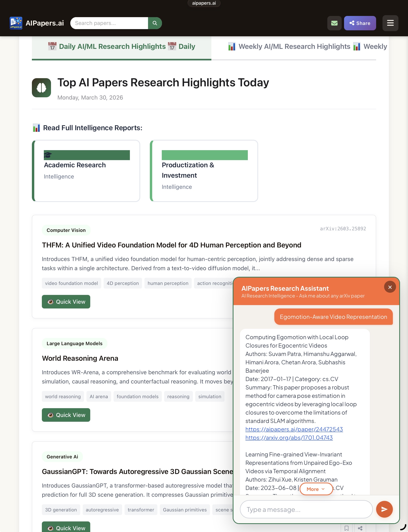
Task: Select the simulation tag
Action: (210, 396)
